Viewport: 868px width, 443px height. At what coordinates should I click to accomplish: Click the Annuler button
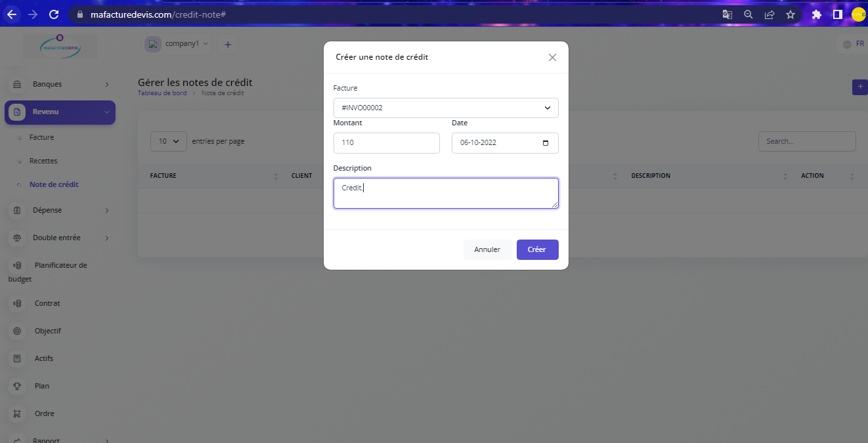click(487, 249)
